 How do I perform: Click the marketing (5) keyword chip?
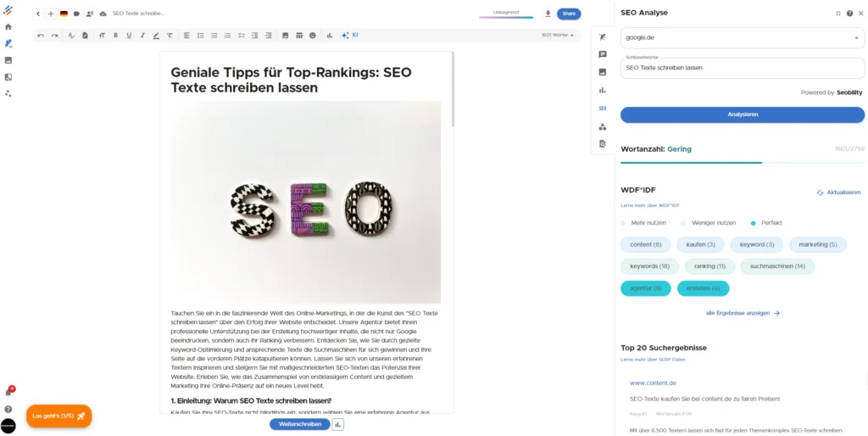(818, 244)
